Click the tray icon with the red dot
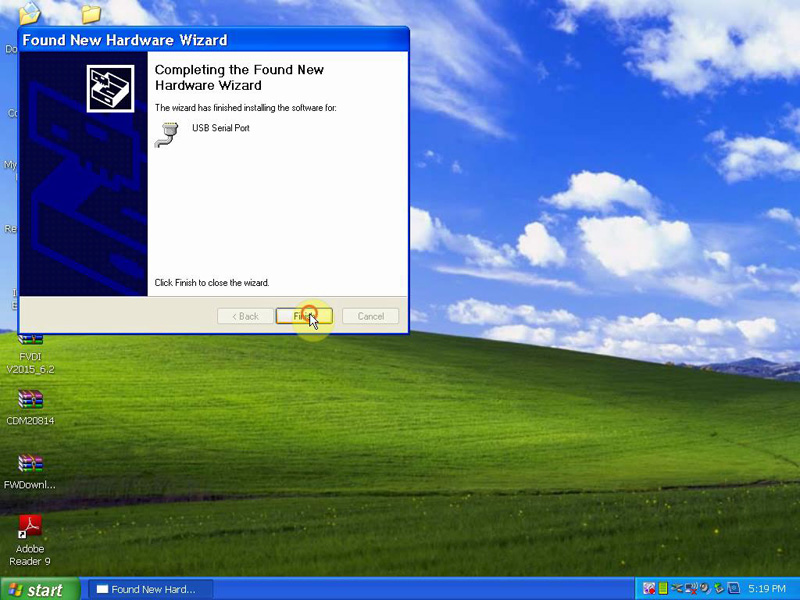Screen dimensions: 800x600 [649, 589]
